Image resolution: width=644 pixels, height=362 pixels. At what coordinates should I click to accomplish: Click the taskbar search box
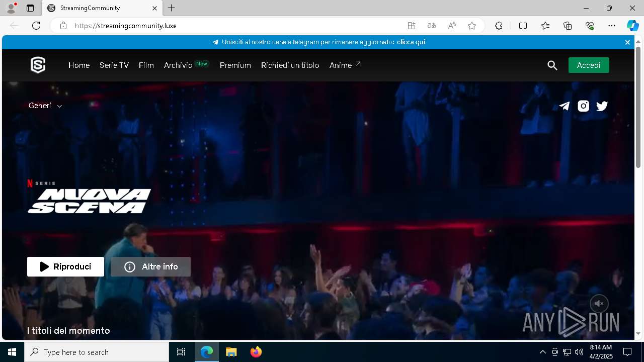click(97, 352)
